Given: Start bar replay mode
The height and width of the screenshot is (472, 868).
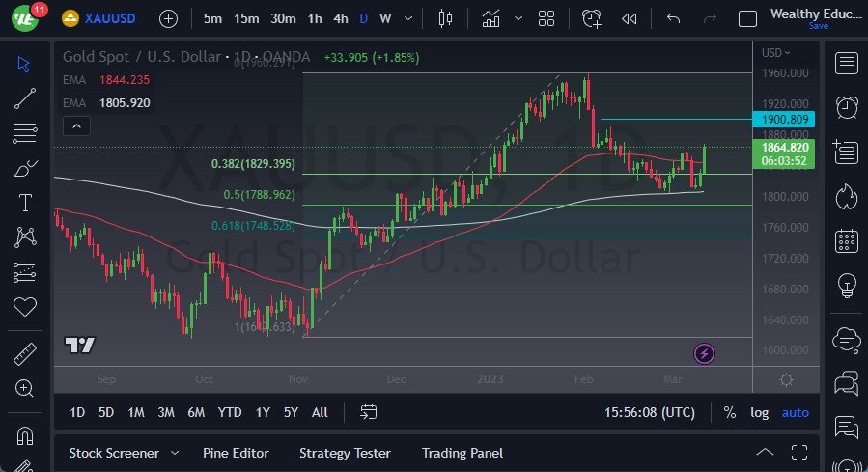Looking at the screenshot, I should click(630, 18).
